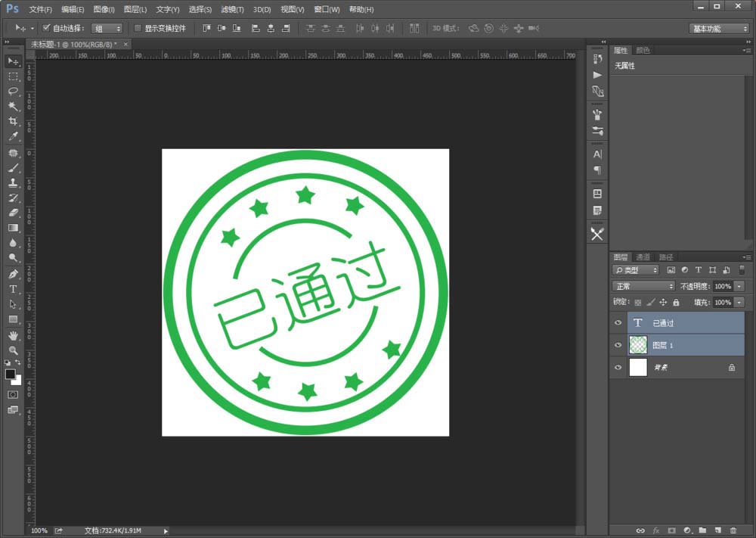This screenshot has height=538, width=756.
Task: Select the Zoom tool
Action: tap(12, 350)
